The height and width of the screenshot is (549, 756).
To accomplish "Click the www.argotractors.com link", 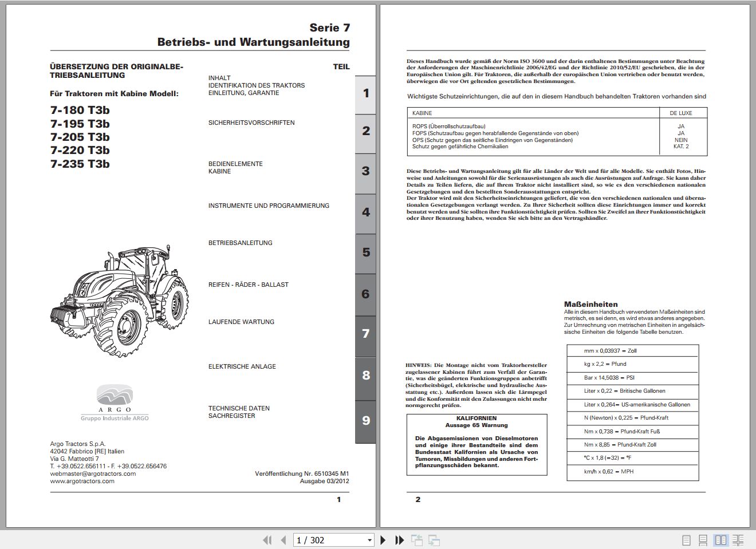I will pyautogui.click(x=82, y=481).
